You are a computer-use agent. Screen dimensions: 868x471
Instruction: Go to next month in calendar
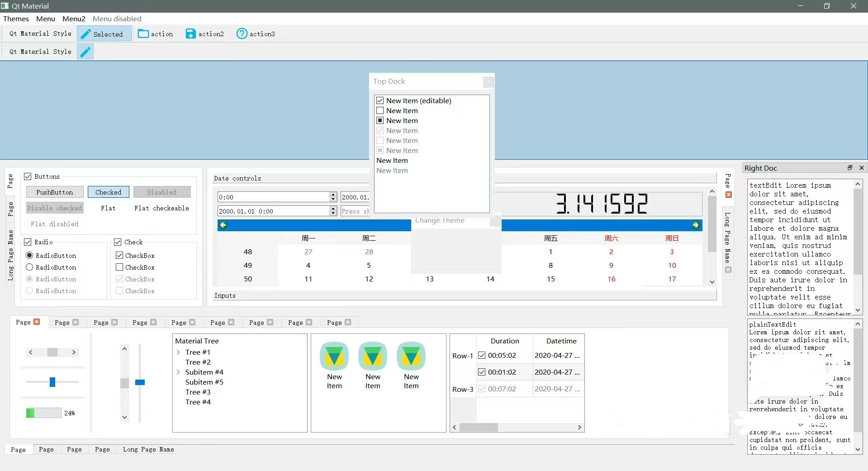click(696, 225)
